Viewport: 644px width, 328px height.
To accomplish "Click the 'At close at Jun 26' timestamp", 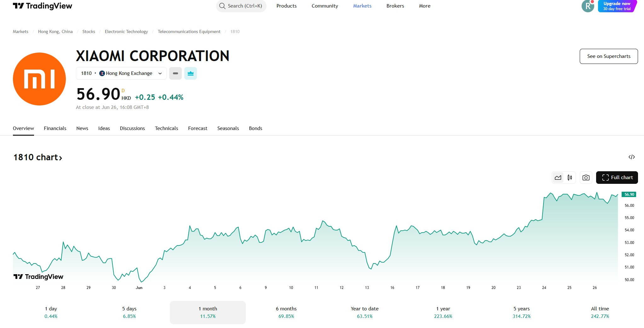I will pos(112,107).
